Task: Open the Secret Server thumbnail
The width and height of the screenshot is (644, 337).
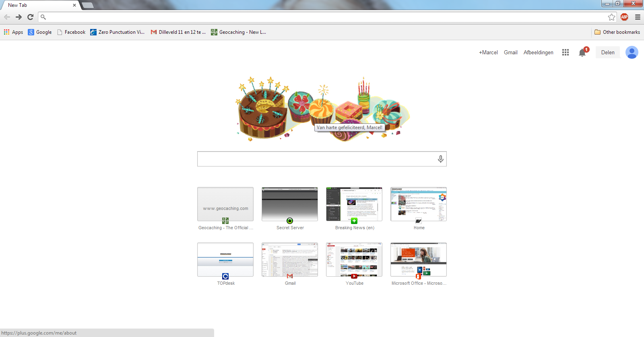Action: [290, 204]
